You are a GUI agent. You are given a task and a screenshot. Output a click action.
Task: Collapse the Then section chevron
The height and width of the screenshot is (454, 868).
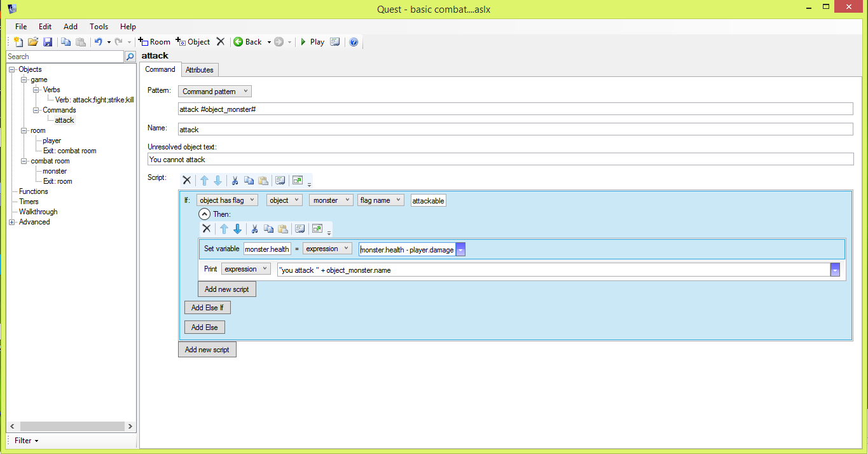[x=204, y=214]
